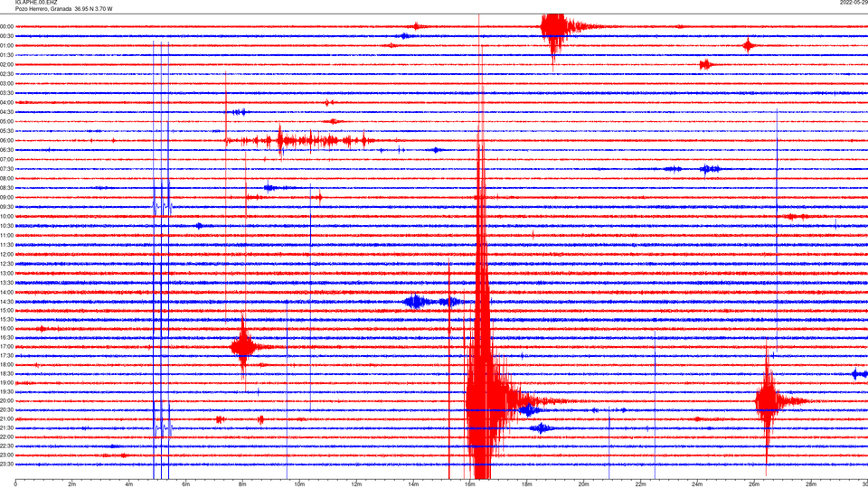868x488 pixels.
Task: Select the 02:00 trace time label
Action: tap(7, 65)
